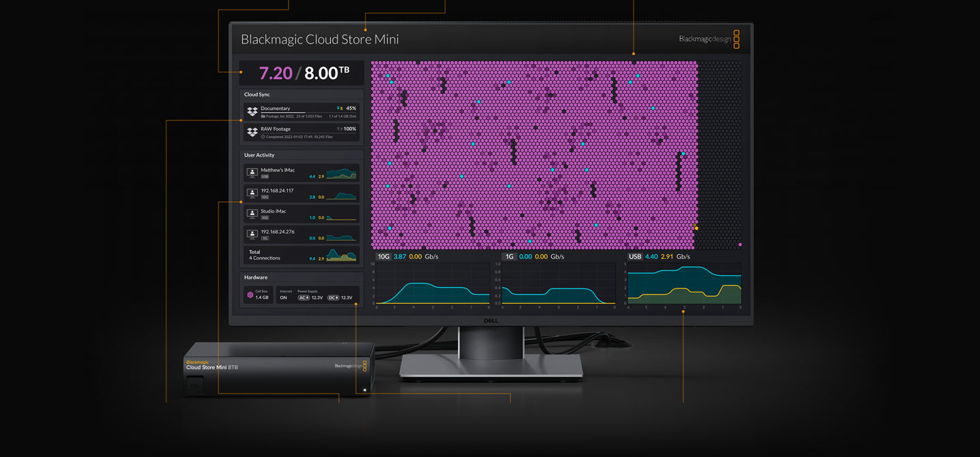Click 'Completed 2022-01-03 17:49, 10,245 Files'
This screenshot has width=980, height=457.
pyautogui.click(x=299, y=137)
